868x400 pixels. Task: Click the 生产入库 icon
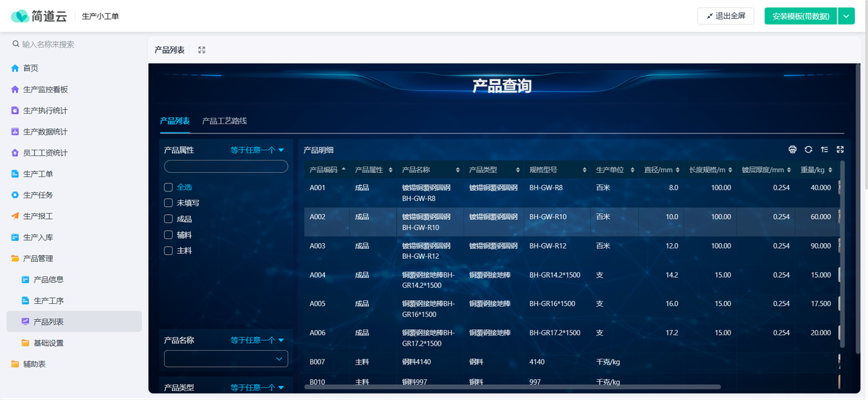[x=15, y=237]
